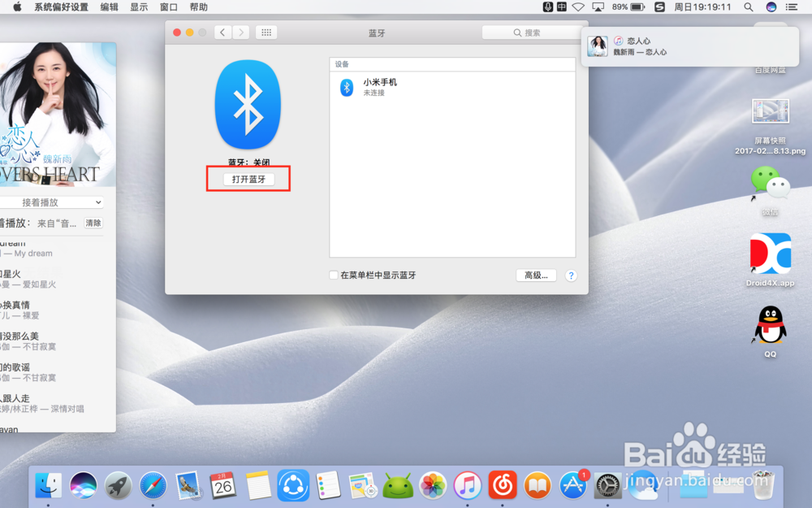The width and height of the screenshot is (812, 508).
Task: Open Bluetooth help with the question mark
Action: click(571, 276)
